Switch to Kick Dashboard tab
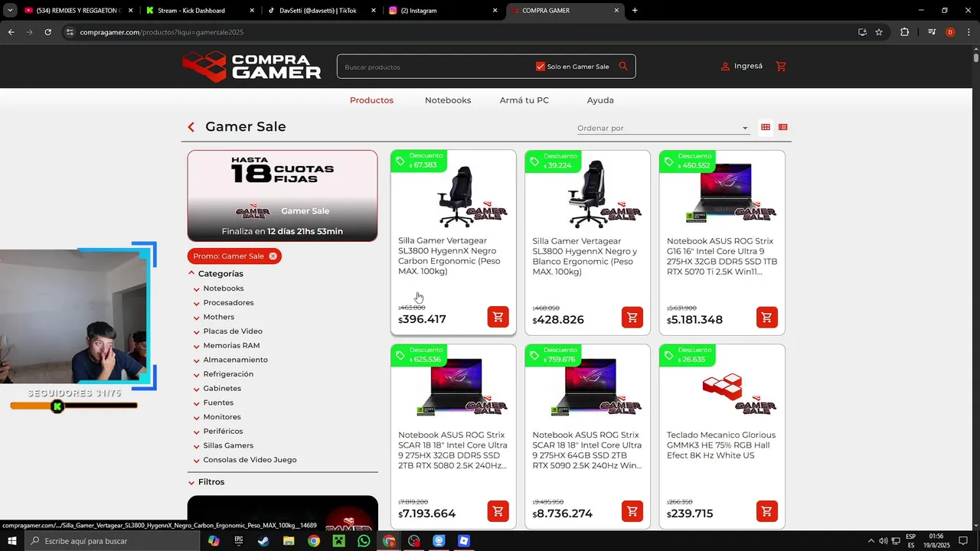The image size is (980, 551). click(x=199, y=11)
